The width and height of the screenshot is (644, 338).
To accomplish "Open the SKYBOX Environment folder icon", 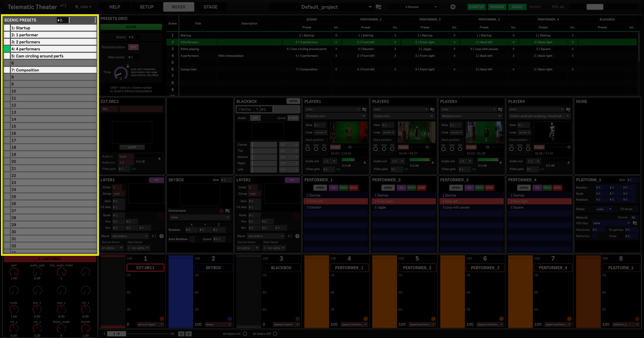I will coord(227,211).
